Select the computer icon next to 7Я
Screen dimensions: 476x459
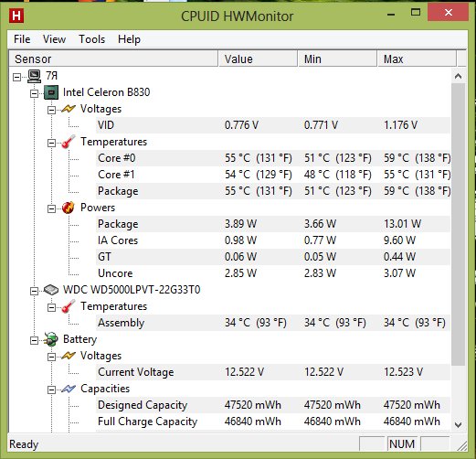pos(34,76)
